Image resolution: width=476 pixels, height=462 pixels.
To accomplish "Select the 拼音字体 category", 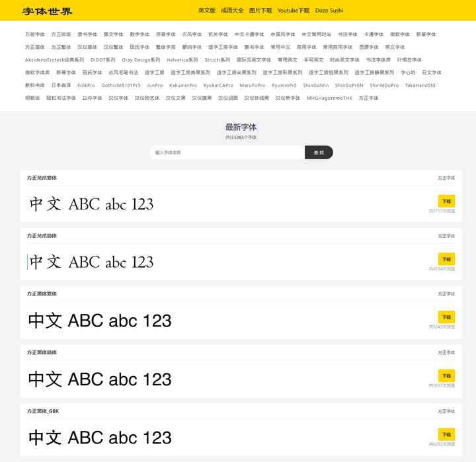I will [166, 34].
